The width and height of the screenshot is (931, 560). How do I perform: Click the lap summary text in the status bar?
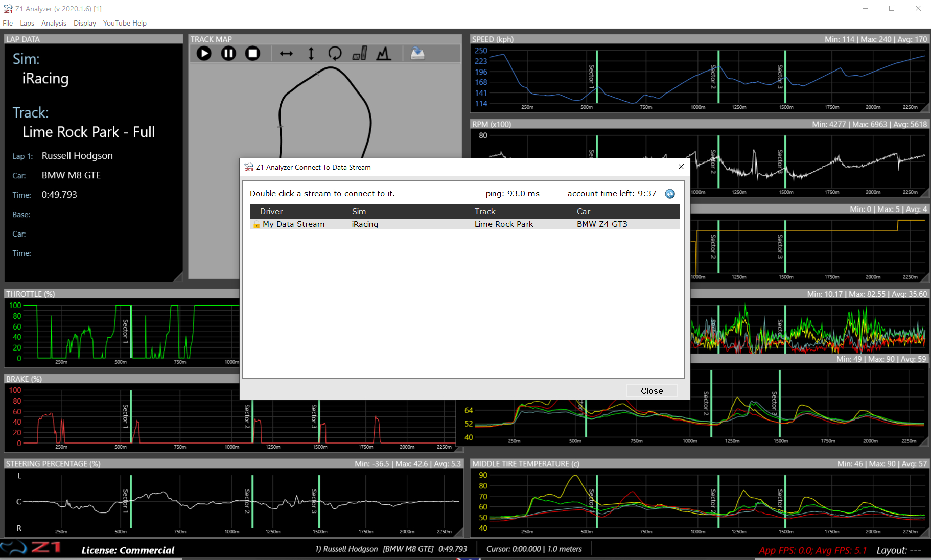click(x=391, y=549)
